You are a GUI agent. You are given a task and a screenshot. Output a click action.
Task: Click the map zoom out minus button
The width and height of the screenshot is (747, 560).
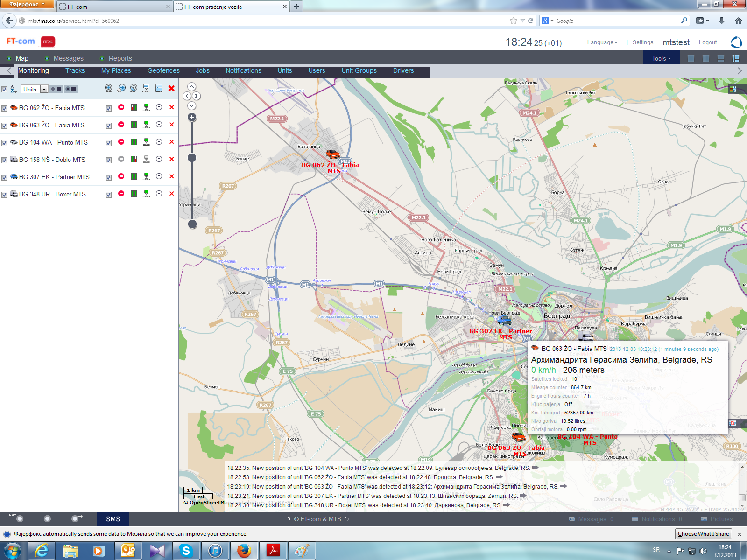coord(192,224)
